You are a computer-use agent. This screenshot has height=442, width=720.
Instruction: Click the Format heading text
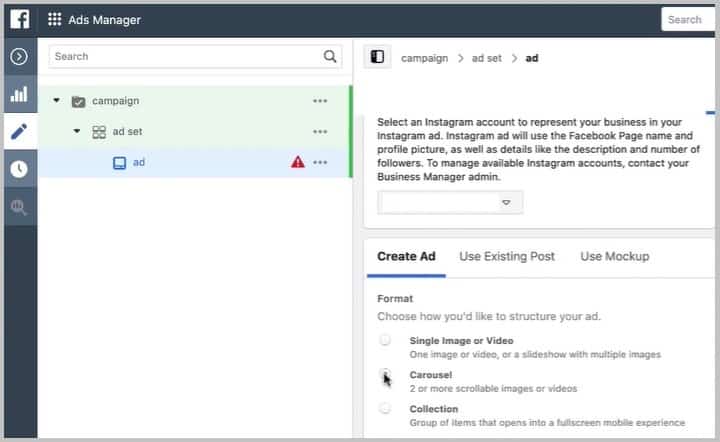click(x=395, y=299)
